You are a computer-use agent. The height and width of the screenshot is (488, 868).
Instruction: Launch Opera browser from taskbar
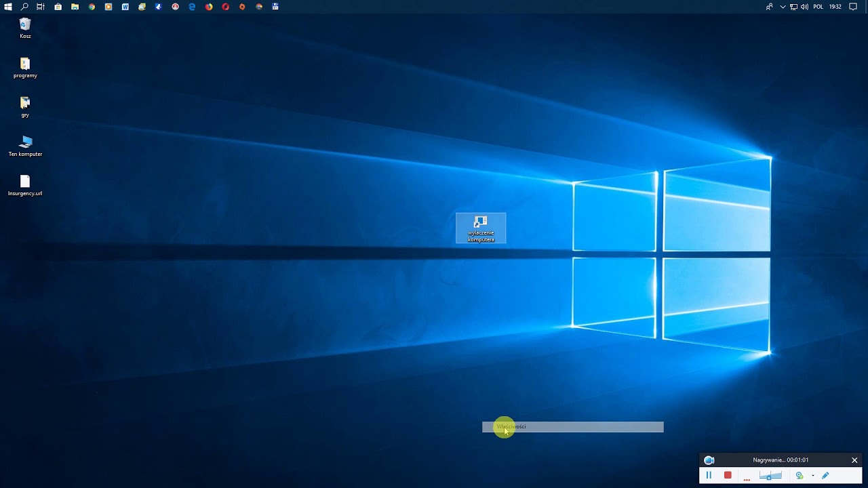(226, 7)
